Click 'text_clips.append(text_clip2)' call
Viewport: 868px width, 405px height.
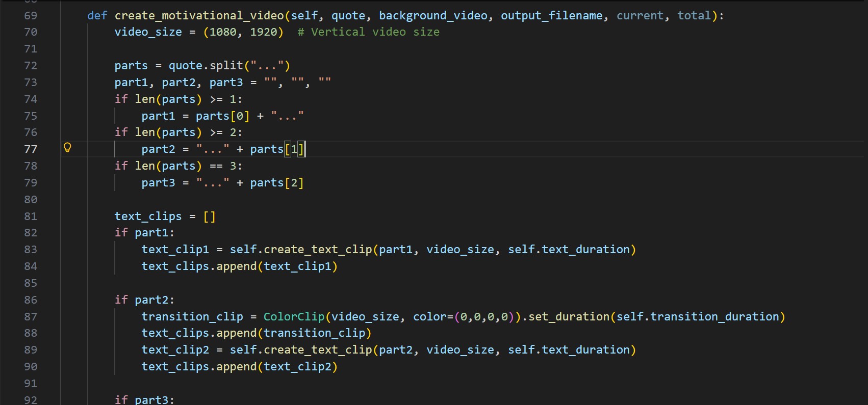point(240,367)
